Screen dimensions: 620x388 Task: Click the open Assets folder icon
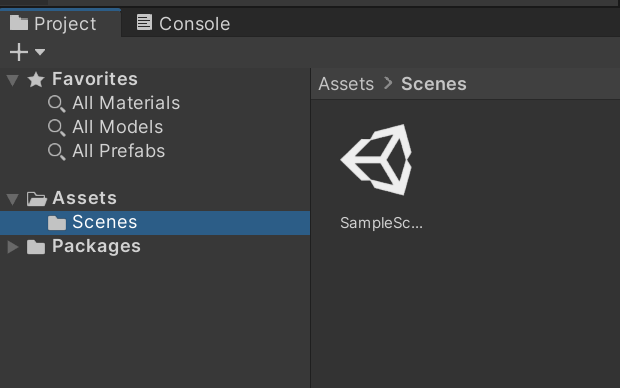coord(37,199)
